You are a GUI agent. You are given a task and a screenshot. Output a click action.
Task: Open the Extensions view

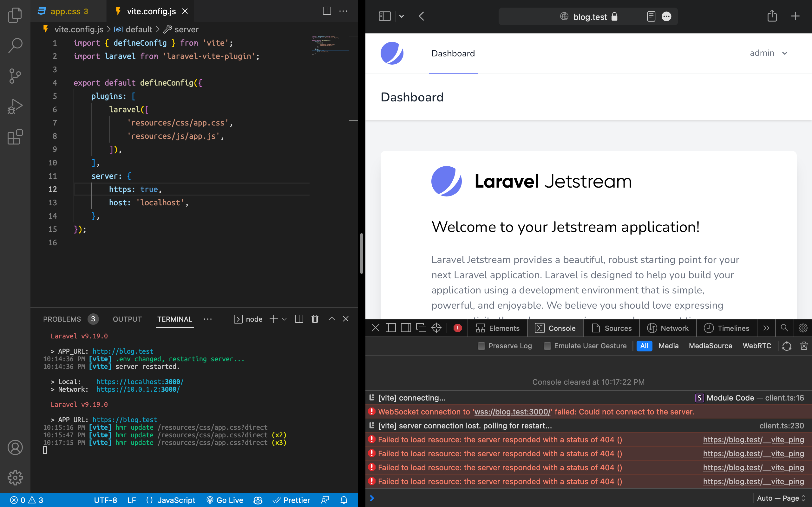point(15,137)
